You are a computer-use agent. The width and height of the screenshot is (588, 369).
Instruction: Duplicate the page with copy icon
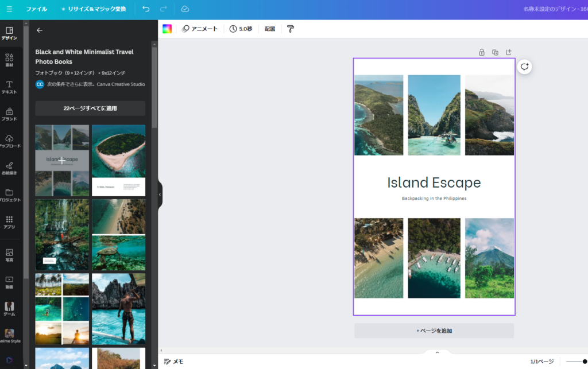495,52
